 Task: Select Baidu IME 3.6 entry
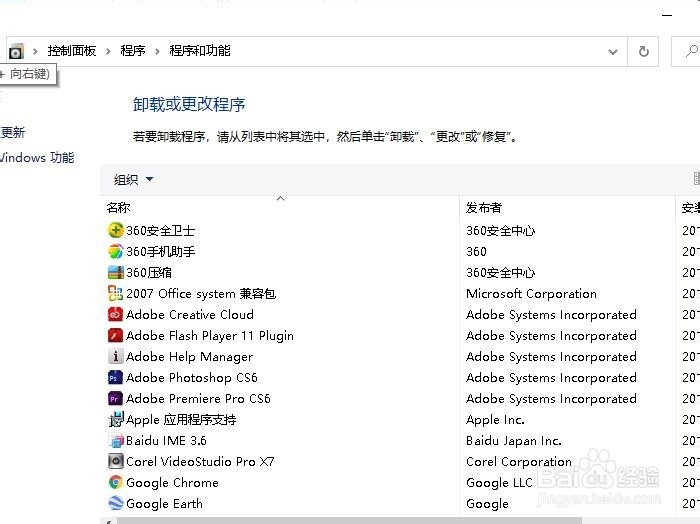(x=166, y=441)
